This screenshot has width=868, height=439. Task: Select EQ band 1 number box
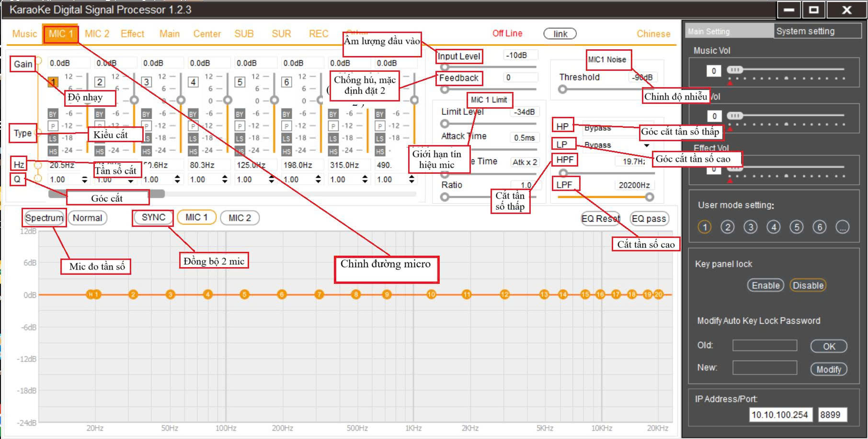pyautogui.click(x=53, y=82)
